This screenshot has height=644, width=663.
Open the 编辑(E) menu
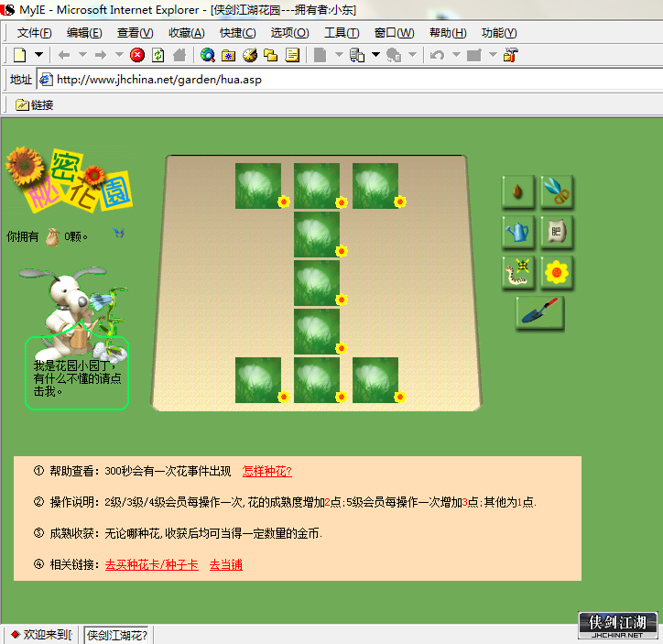pos(84,33)
